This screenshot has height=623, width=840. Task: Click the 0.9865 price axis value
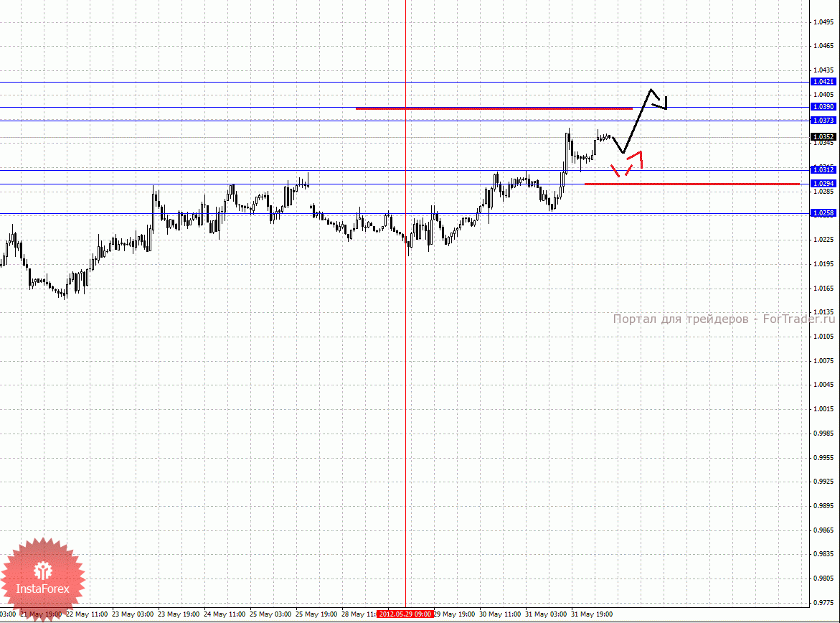click(x=824, y=530)
